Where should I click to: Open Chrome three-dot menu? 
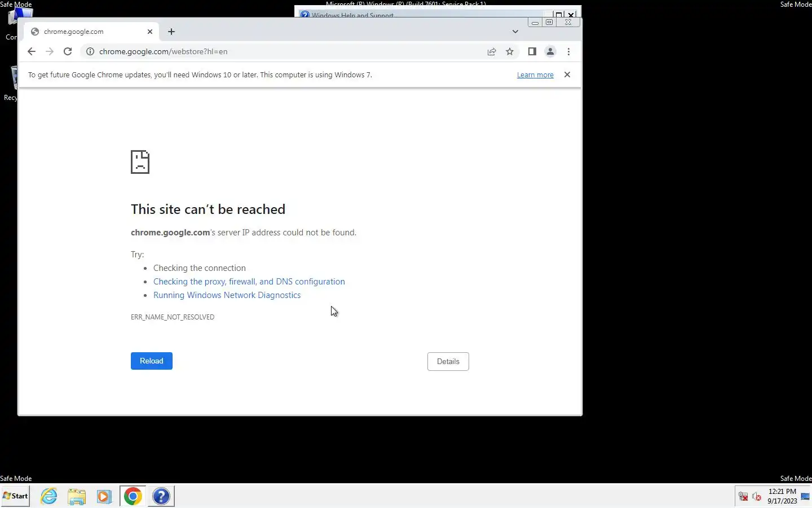pyautogui.click(x=568, y=51)
